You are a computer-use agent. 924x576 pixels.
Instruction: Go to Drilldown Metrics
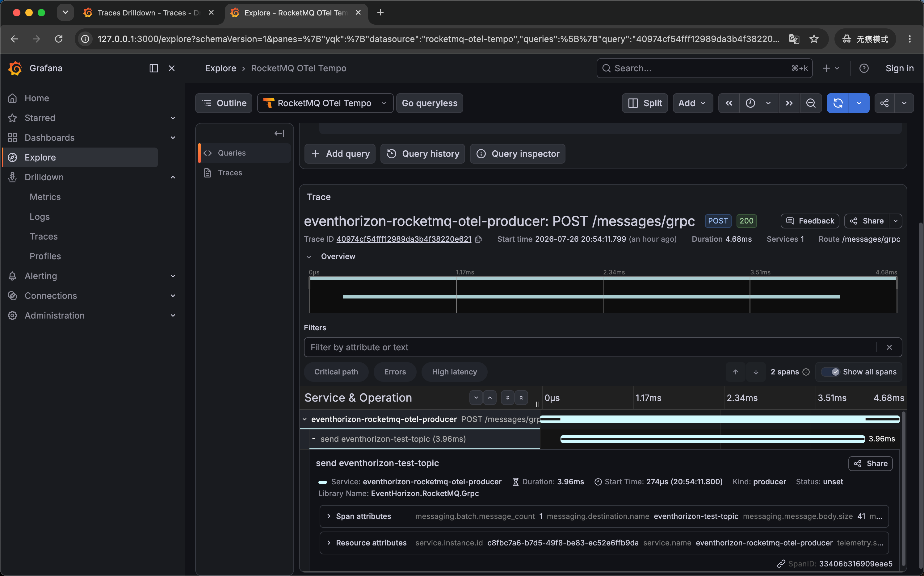pos(45,197)
